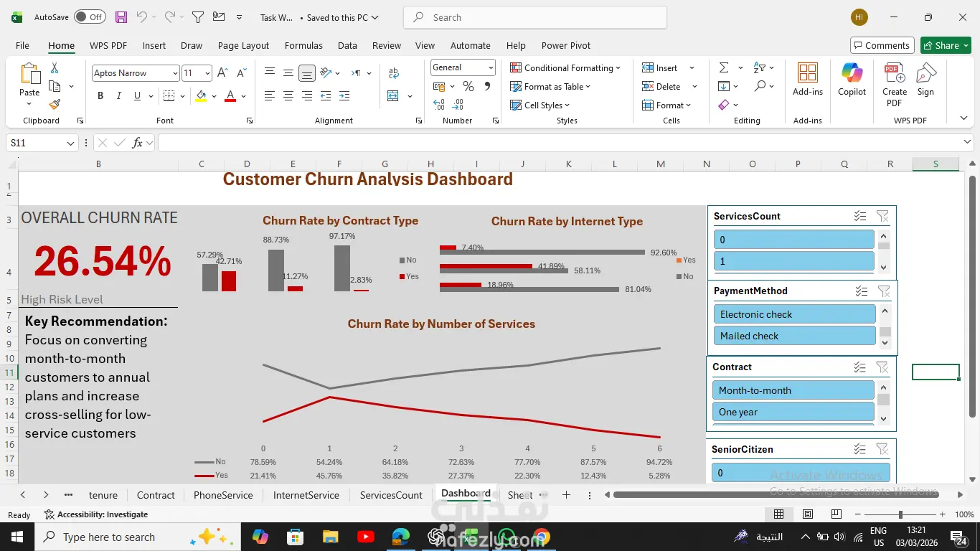The image size is (980, 551).
Task: Click the AutoSum sigma icon
Action: pyautogui.click(x=724, y=67)
